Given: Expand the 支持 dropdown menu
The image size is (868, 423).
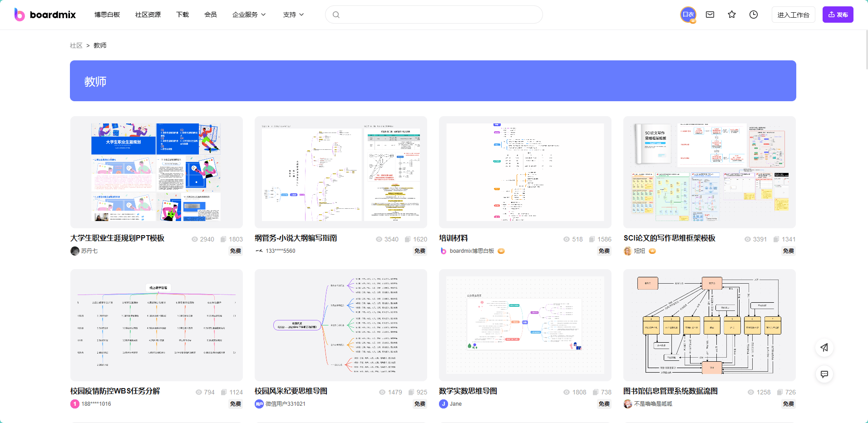Looking at the screenshot, I should point(293,14).
